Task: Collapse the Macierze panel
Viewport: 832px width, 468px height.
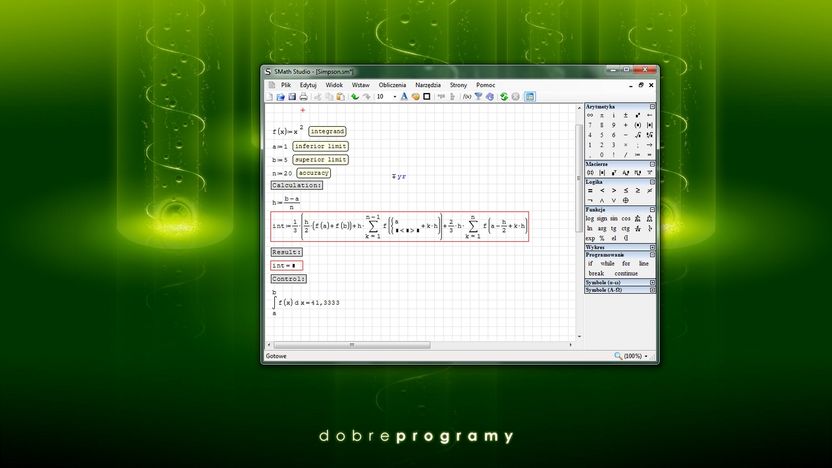Action: click(x=652, y=164)
